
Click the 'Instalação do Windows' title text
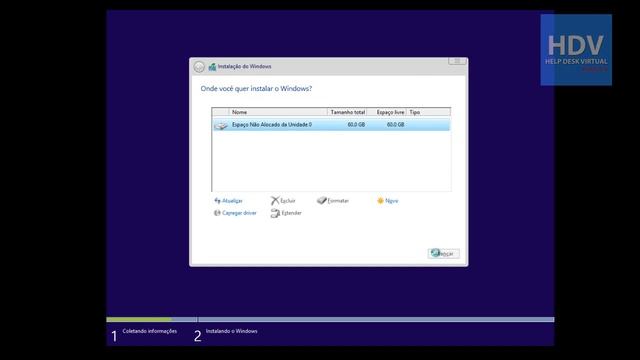pyautogui.click(x=244, y=67)
